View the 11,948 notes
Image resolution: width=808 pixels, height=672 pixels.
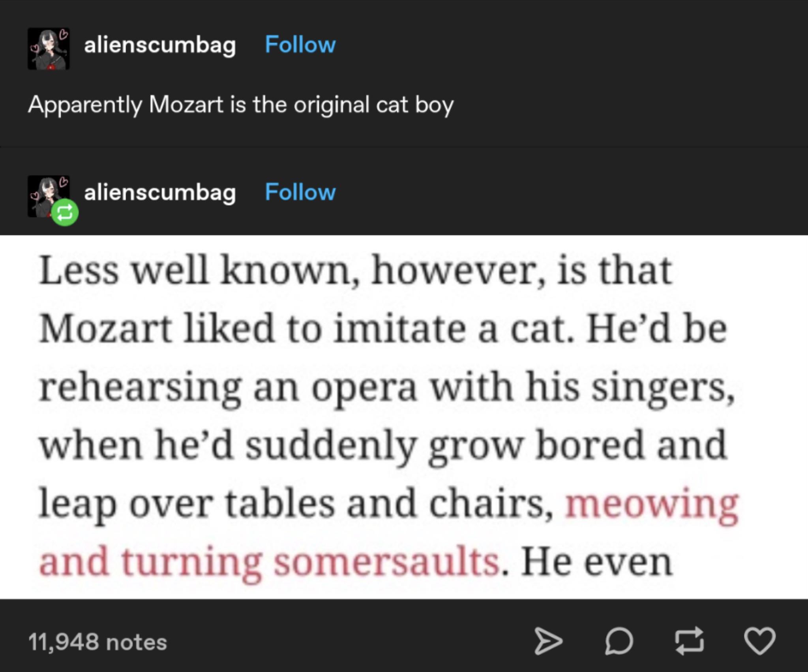[x=97, y=642]
